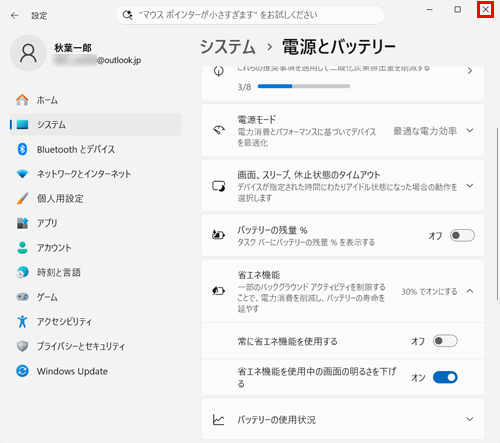Open アプリ settings page
500x443 pixels.
click(x=96, y=223)
